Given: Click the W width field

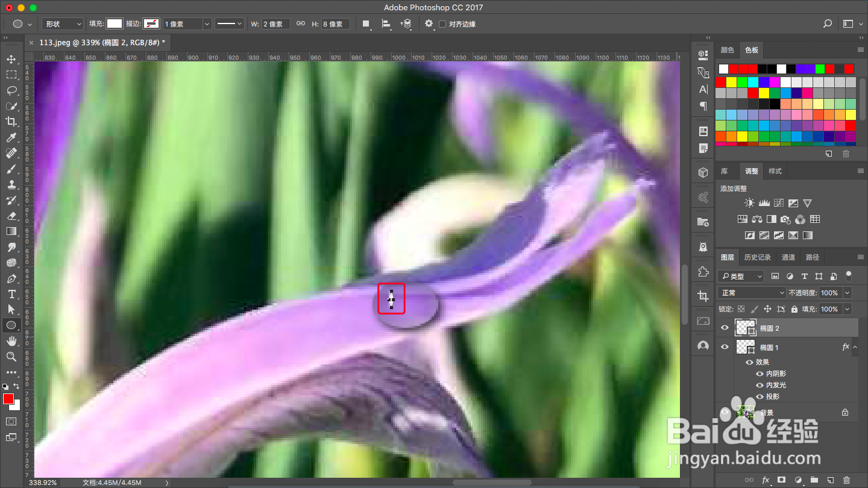Looking at the screenshot, I should pyautogui.click(x=276, y=24).
